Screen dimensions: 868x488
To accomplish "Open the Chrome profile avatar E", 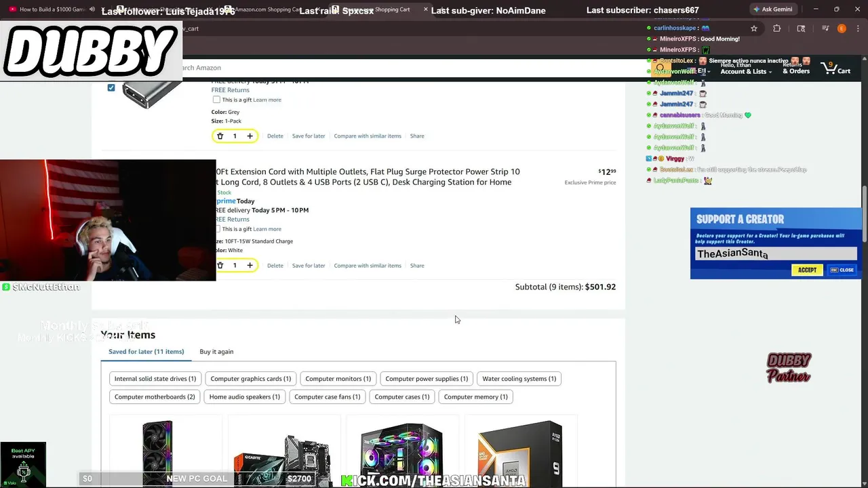I will pos(842,28).
